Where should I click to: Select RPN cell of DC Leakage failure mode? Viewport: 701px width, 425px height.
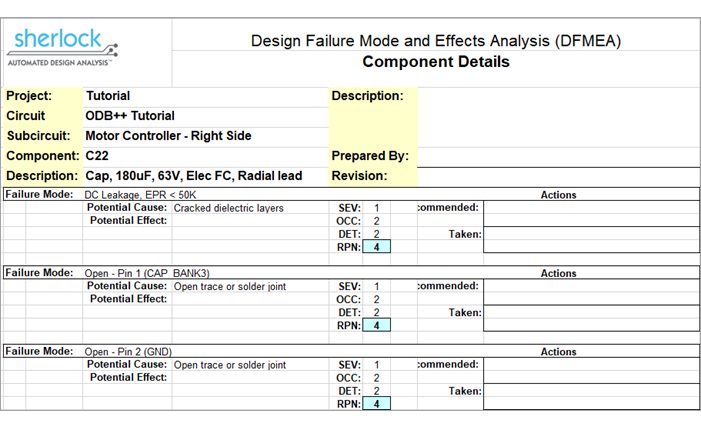(376, 247)
